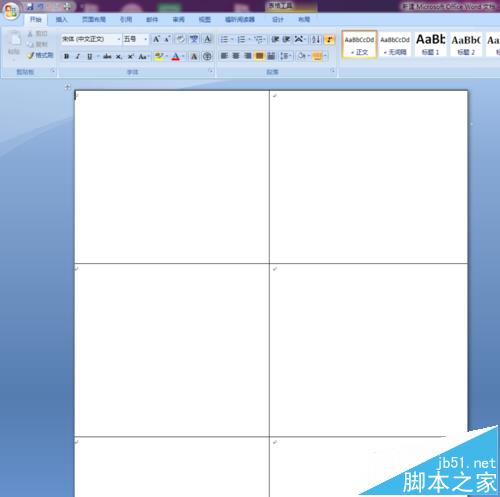Click the bulleted list icon
Screen dimensions: 500x497
click(x=224, y=39)
